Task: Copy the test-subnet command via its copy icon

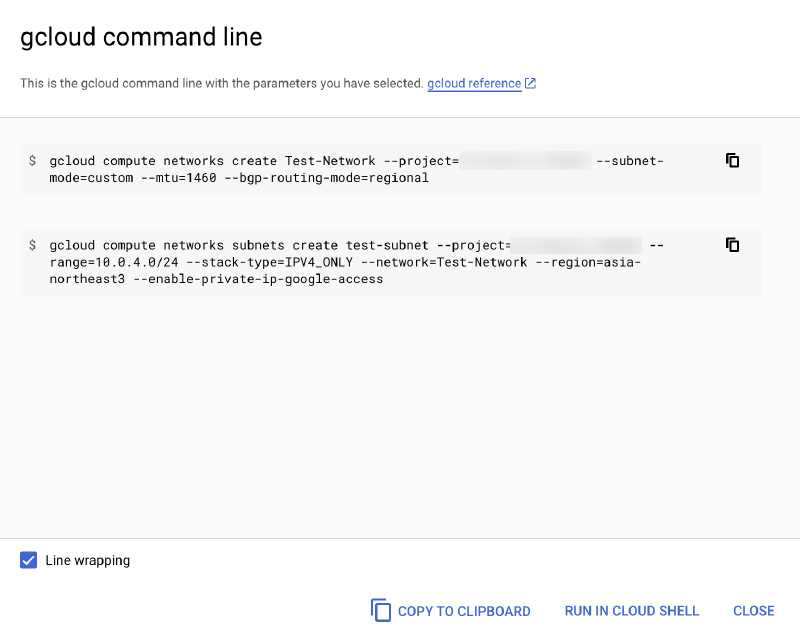Action: click(733, 244)
